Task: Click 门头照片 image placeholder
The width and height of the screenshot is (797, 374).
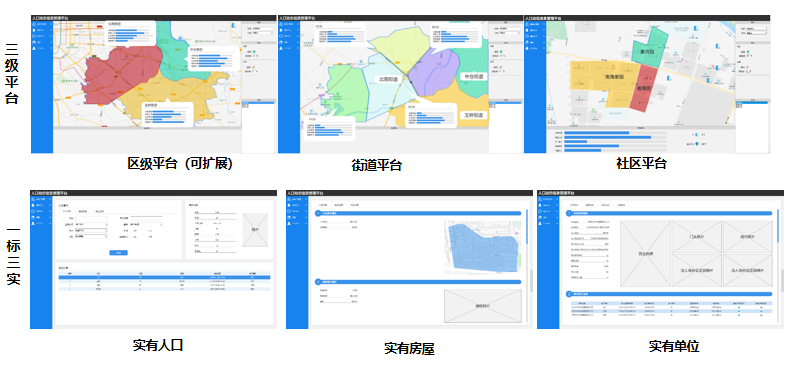Action: (697, 237)
